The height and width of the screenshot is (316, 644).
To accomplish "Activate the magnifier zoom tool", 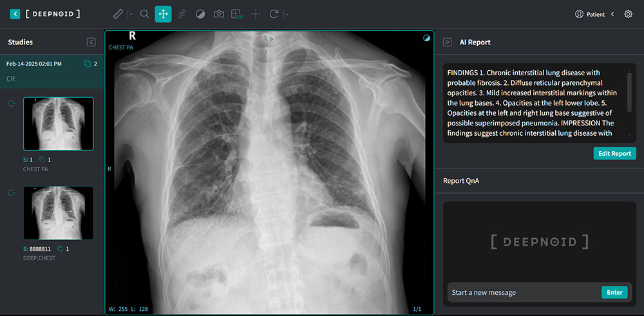I will coord(145,14).
